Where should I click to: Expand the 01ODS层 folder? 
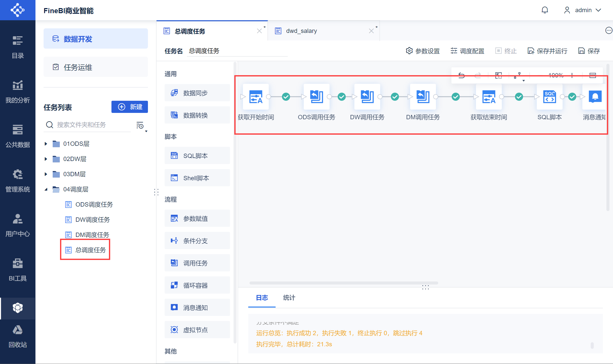pos(46,144)
